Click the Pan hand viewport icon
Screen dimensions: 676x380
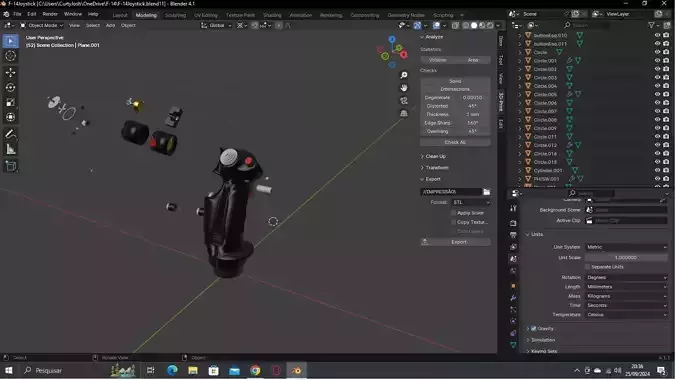coord(404,88)
